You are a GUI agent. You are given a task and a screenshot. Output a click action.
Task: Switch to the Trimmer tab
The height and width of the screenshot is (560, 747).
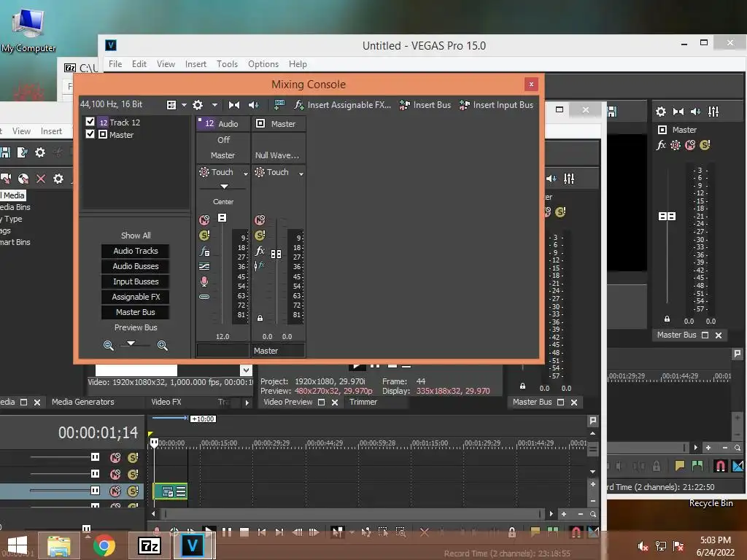click(x=363, y=402)
